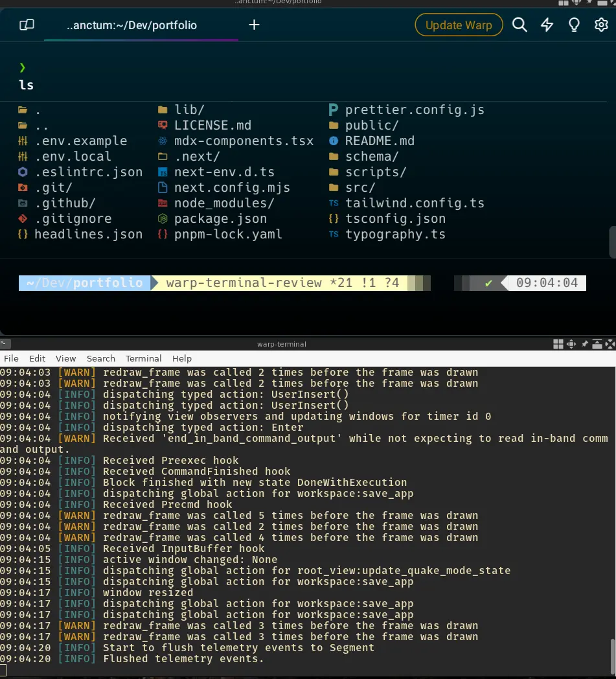The height and width of the screenshot is (679, 616).
Task: Click the tiling grid icon on warp-terminal titlebar
Action: (558, 344)
